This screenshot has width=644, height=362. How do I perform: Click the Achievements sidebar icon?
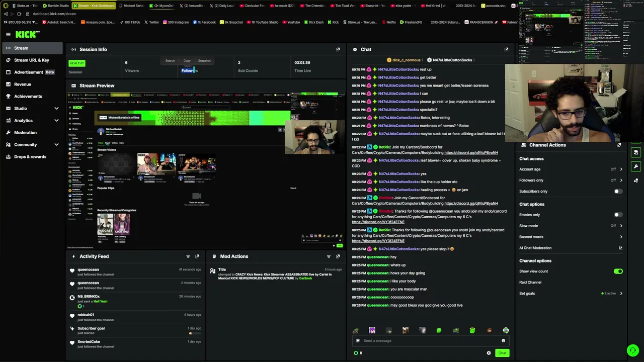(8, 96)
